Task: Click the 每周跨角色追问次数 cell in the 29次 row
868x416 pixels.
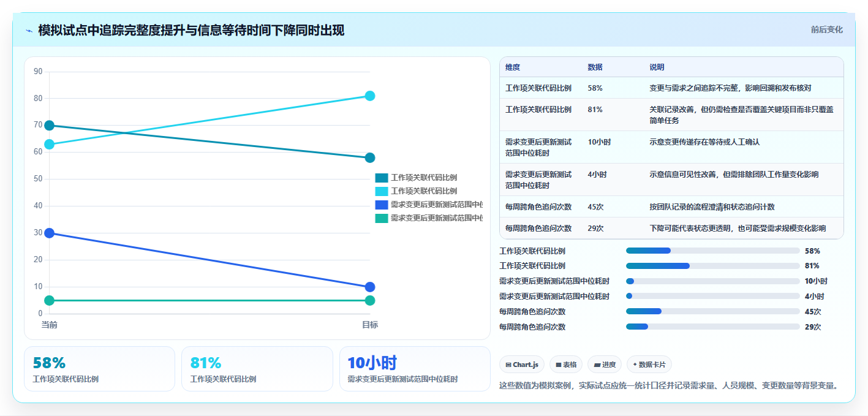Action: coord(538,229)
